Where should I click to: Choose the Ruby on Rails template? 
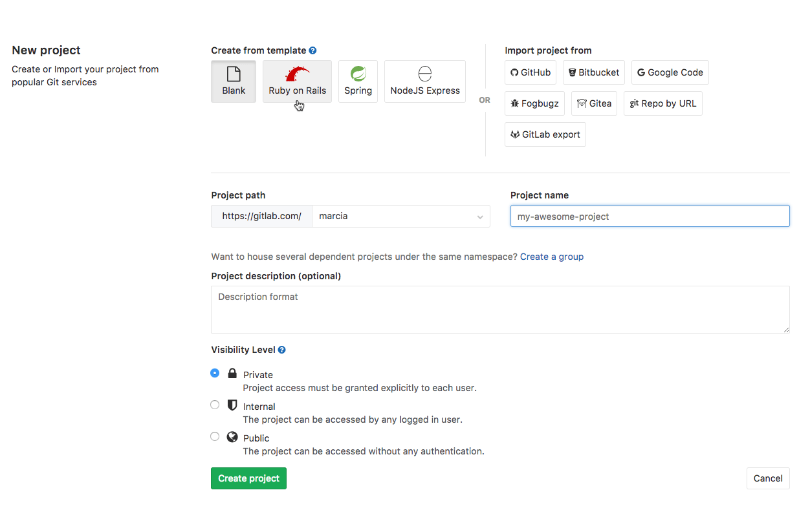pos(297,81)
